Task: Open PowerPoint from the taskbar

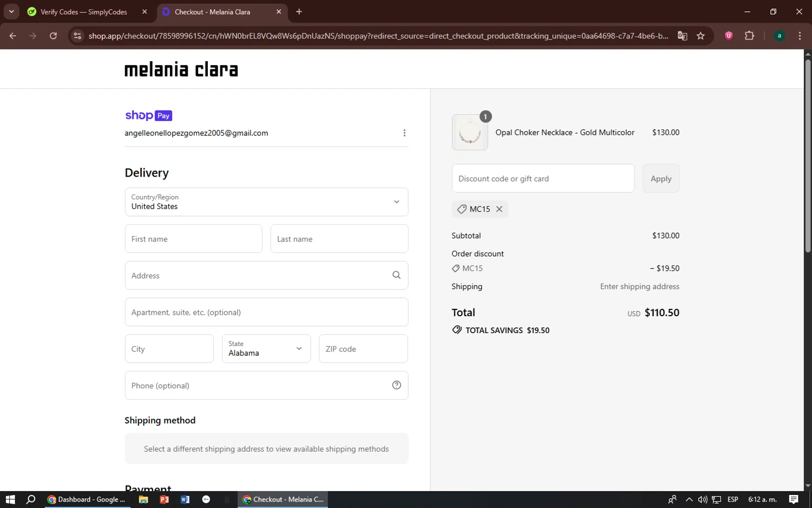Action: (164, 499)
